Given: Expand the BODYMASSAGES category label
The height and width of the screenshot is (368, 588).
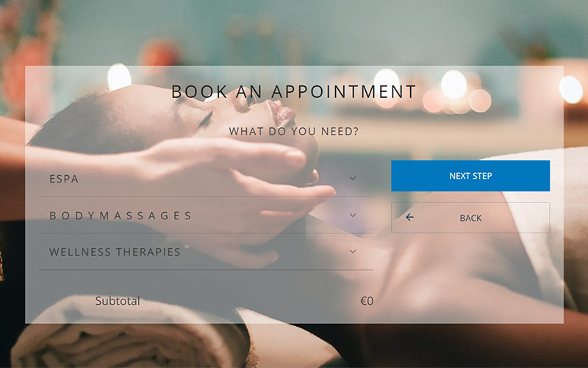Looking at the screenshot, I should point(121,216).
